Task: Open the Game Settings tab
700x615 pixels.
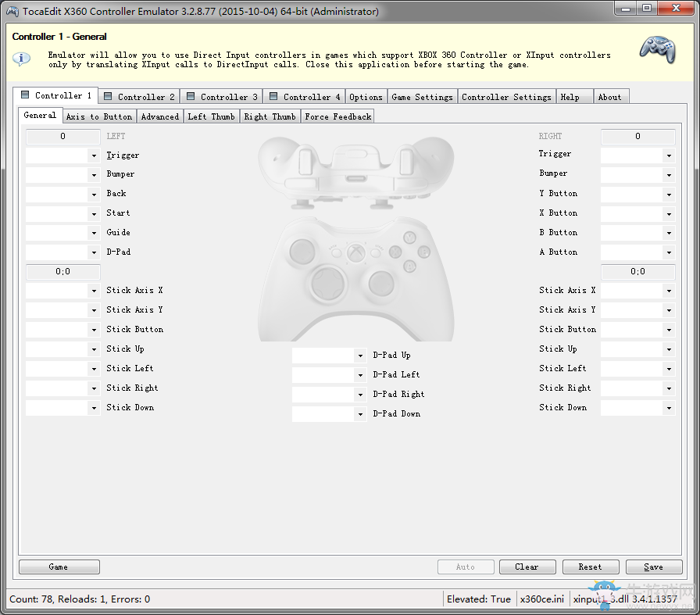Action: [x=423, y=96]
